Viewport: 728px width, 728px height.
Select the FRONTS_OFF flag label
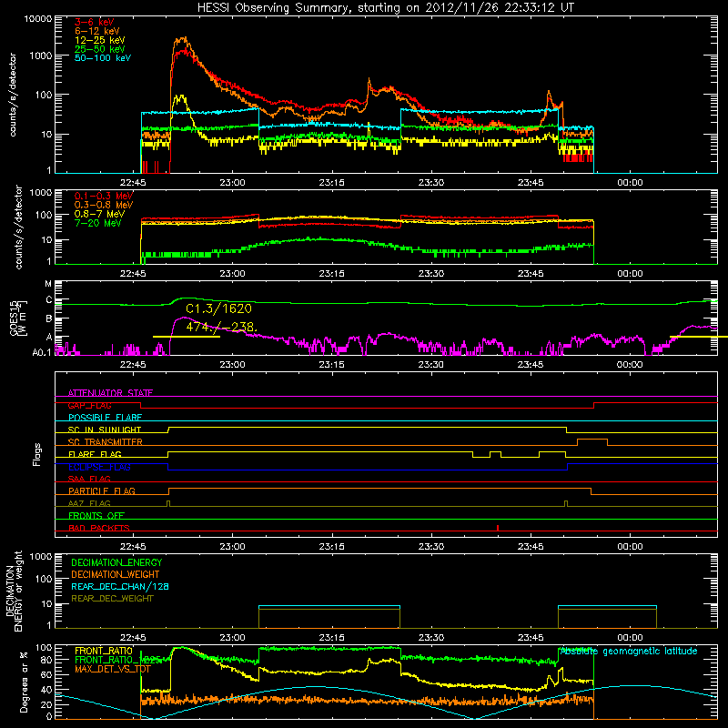(x=96, y=515)
